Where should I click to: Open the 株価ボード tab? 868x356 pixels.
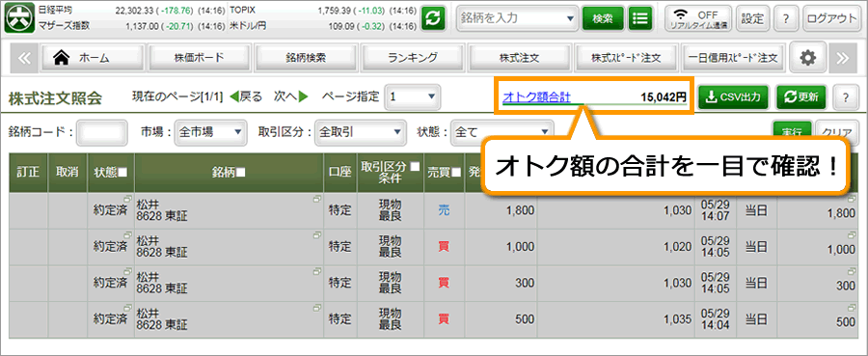click(x=199, y=57)
